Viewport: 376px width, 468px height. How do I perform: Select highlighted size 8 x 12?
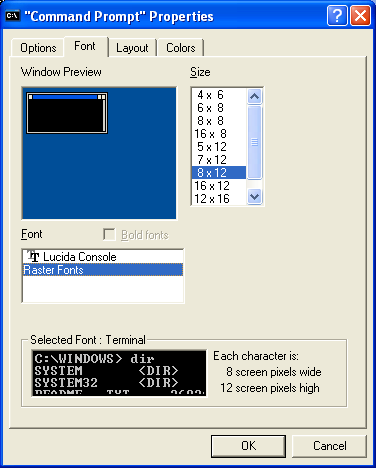pyautogui.click(x=219, y=173)
